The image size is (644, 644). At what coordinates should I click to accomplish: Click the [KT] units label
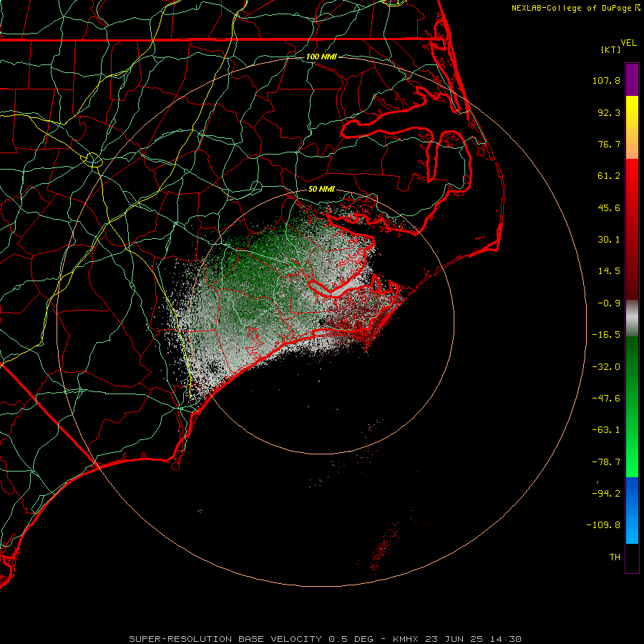(610, 49)
